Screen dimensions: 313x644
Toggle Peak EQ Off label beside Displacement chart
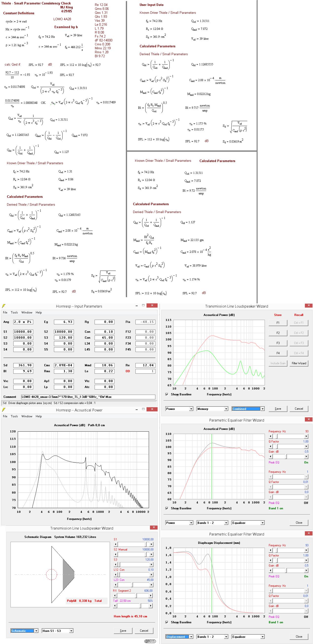(x=306, y=617)
